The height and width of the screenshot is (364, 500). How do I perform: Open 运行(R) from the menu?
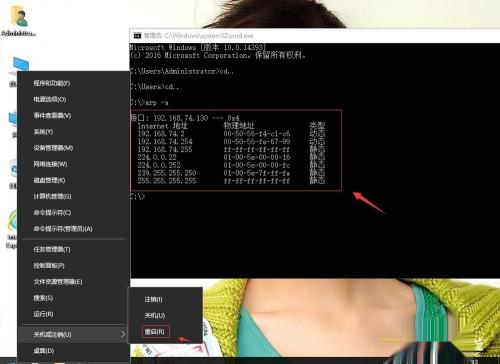pos(43,314)
